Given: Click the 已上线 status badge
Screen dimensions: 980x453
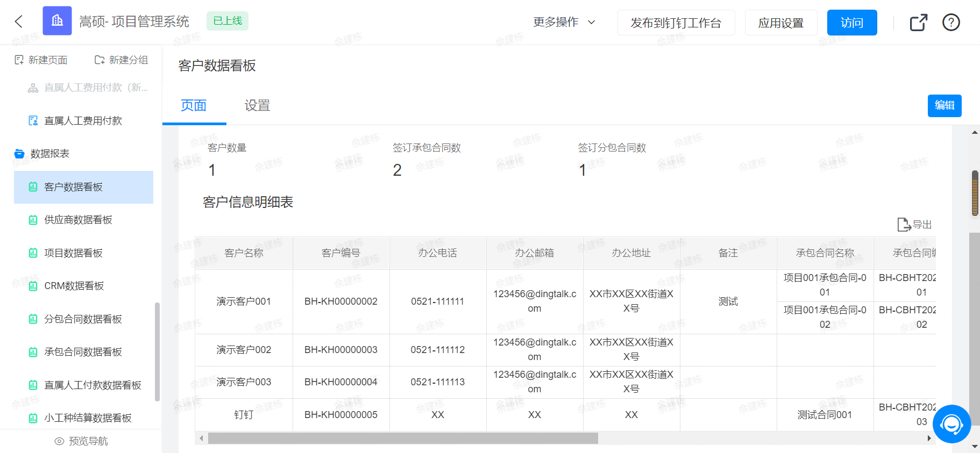Looking at the screenshot, I should pyautogui.click(x=228, y=21).
